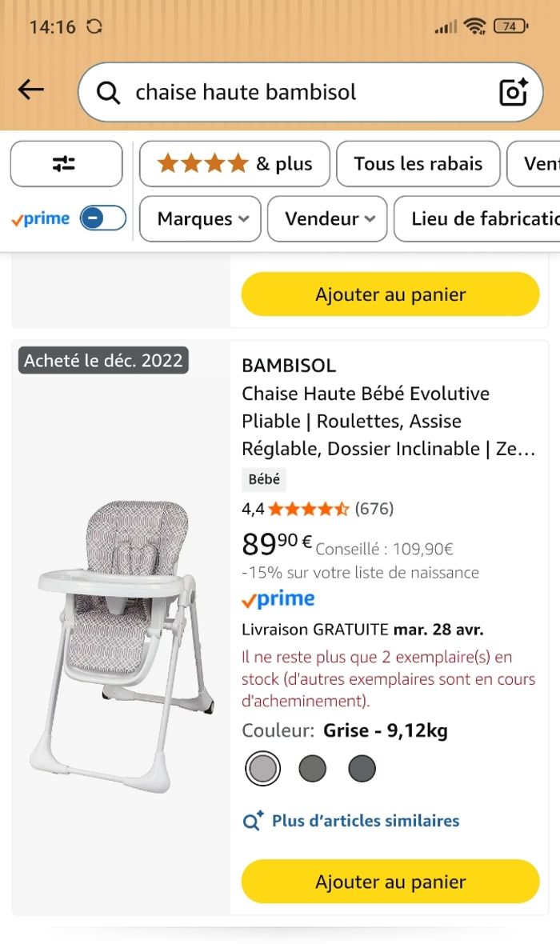This screenshot has height=944, width=560.
Task: Open camera lens visual search
Action: coord(513,92)
